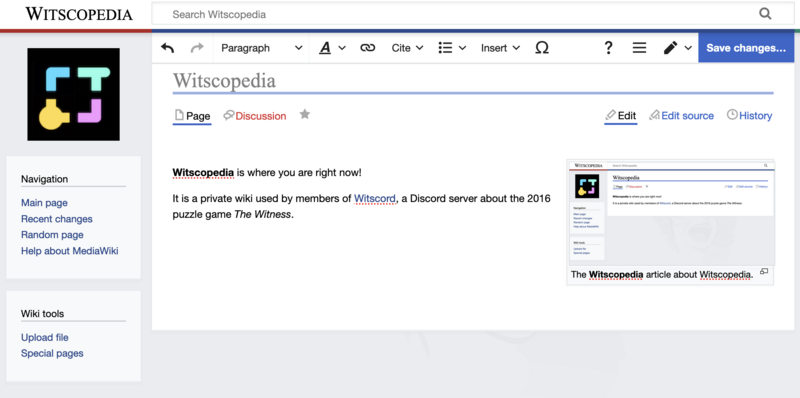Select the Edit tab

tap(620, 116)
